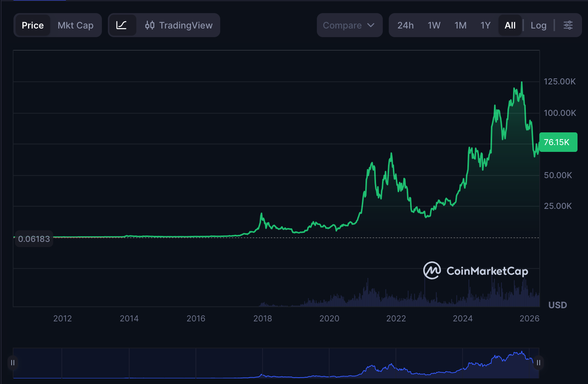Screen dimensions: 588x384
Task: Select All time range
Action: pos(510,25)
